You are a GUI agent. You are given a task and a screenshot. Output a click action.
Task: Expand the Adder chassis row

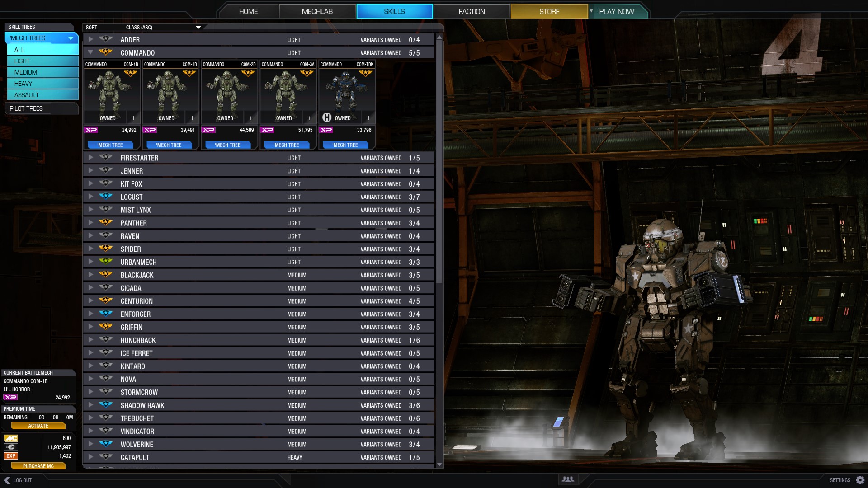click(90, 39)
